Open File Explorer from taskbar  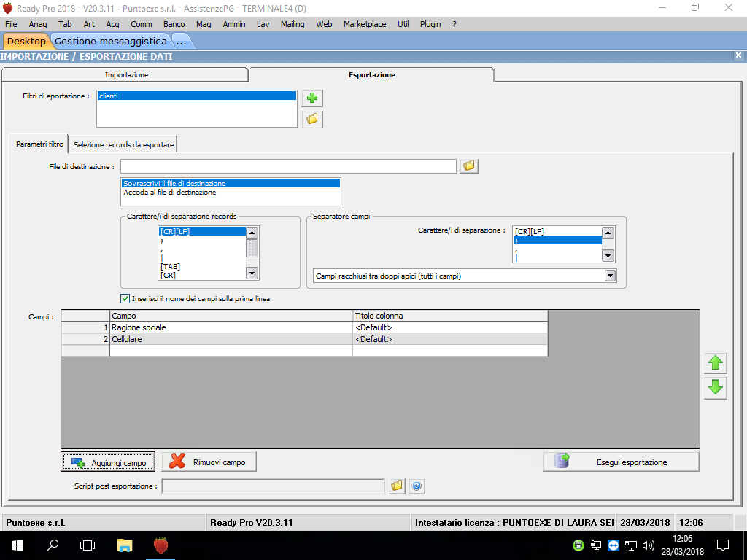tap(125, 545)
